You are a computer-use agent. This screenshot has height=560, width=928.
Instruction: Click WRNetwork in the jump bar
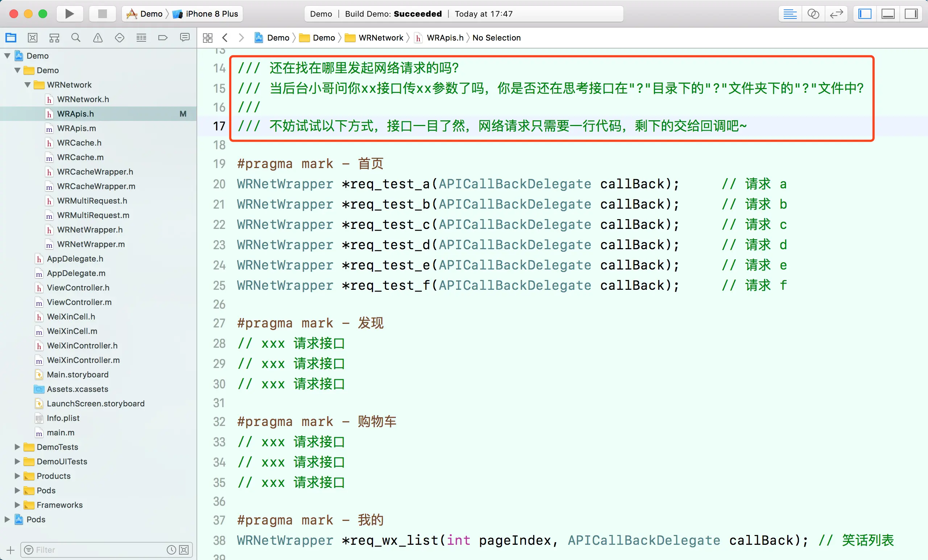point(380,38)
